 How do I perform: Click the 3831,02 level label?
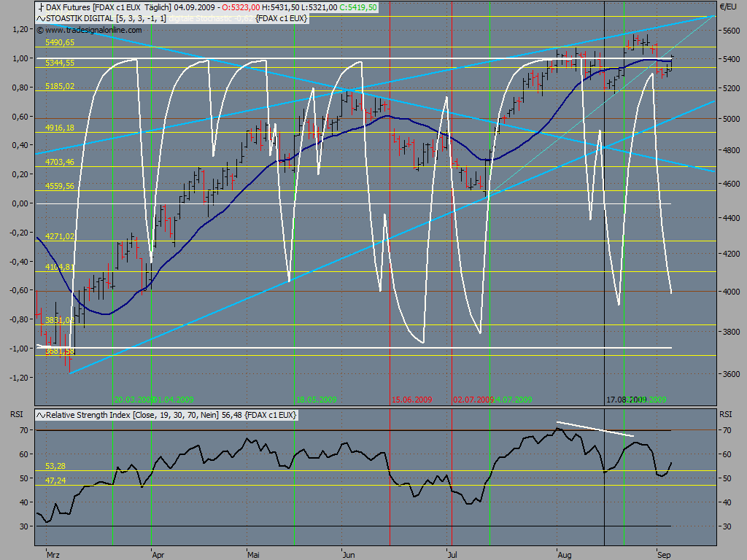[x=60, y=321]
